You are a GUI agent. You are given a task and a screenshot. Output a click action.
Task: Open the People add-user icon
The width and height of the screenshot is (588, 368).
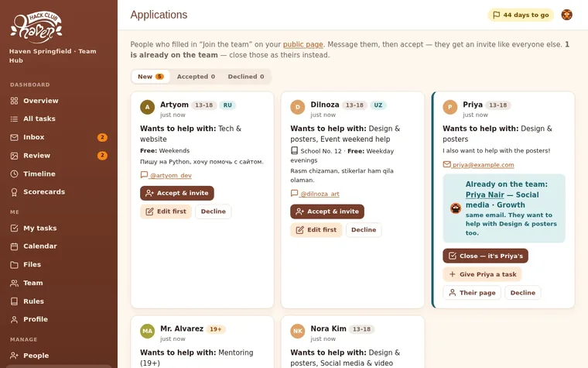14,356
